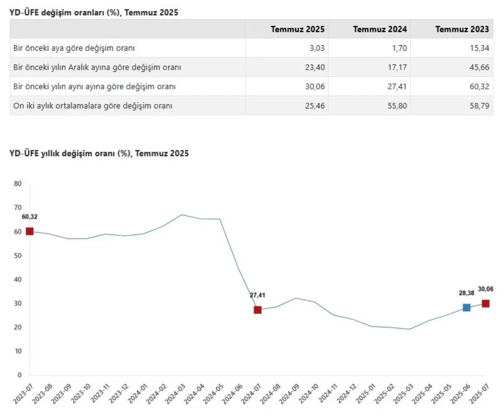Select row 'Bir önceki aya göre değişim oranı'
This screenshot has width=504, height=420.
click(x=74, y=48)
